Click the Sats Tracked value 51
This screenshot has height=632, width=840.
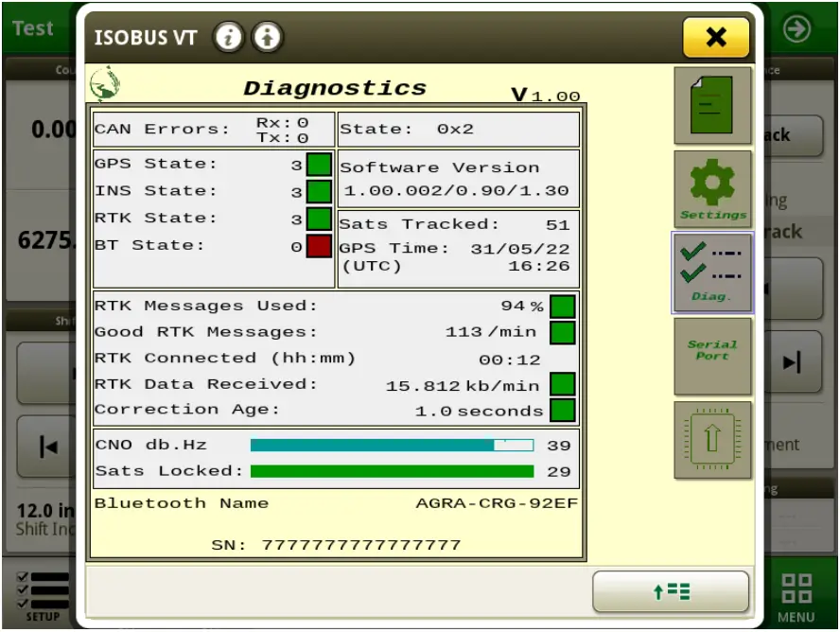pos(558,224)
